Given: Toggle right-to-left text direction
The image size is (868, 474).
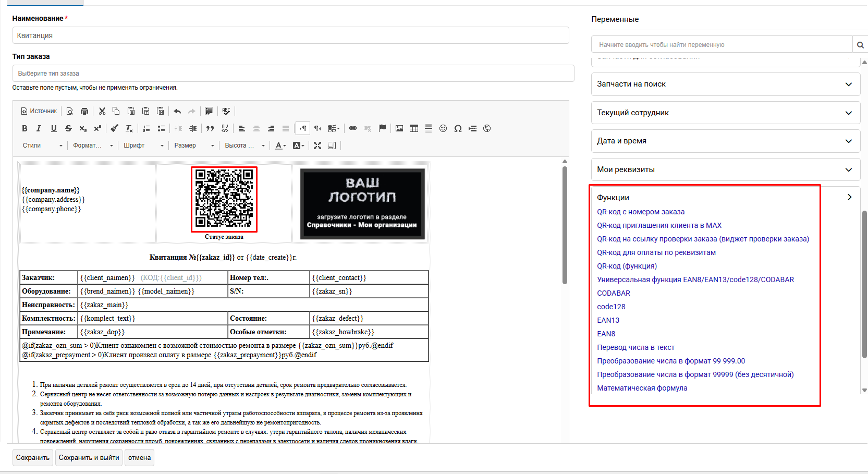Looking at the screenshot, I should [x=317, y=128].
